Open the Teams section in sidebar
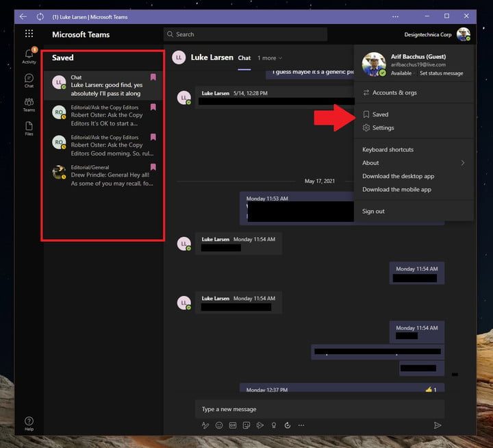493x448 pixels. click(x=29, y=105)
